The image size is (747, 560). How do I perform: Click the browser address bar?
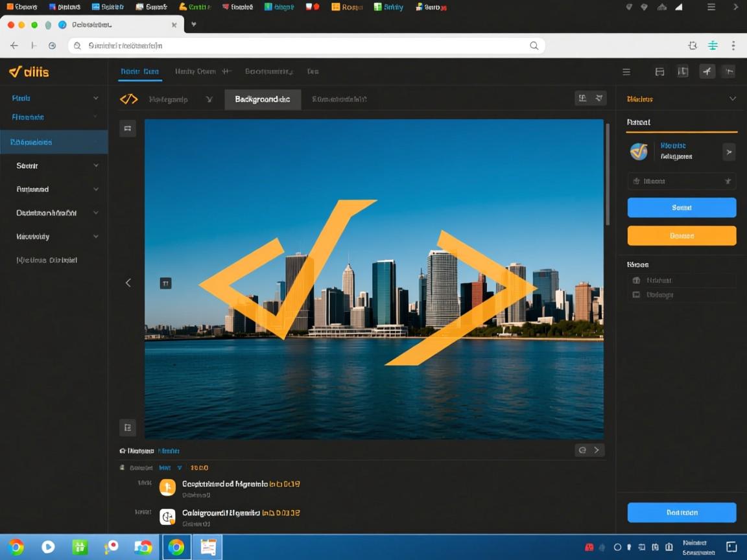[305, 45]
